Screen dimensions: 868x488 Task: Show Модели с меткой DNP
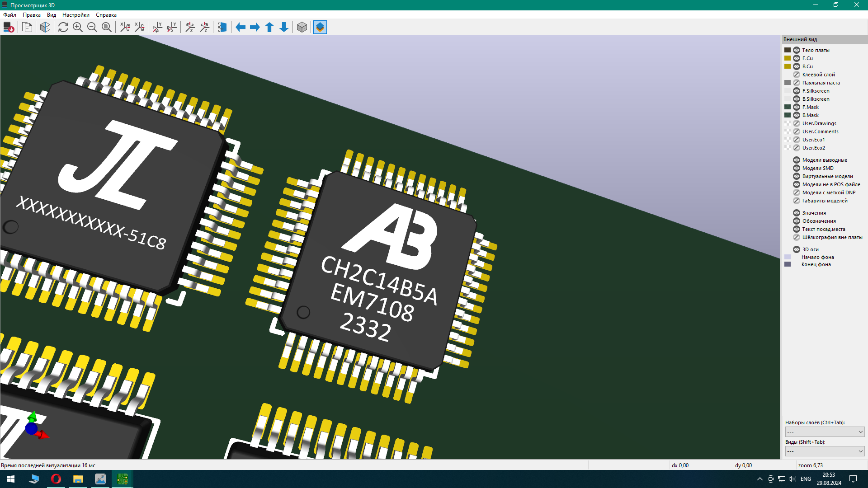(x=797, y=192)
